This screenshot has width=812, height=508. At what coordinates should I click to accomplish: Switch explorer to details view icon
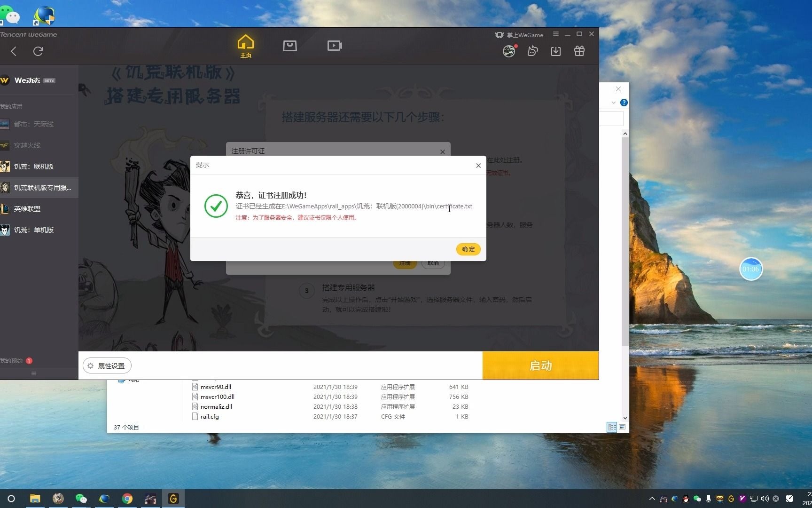tap(612, 427)
